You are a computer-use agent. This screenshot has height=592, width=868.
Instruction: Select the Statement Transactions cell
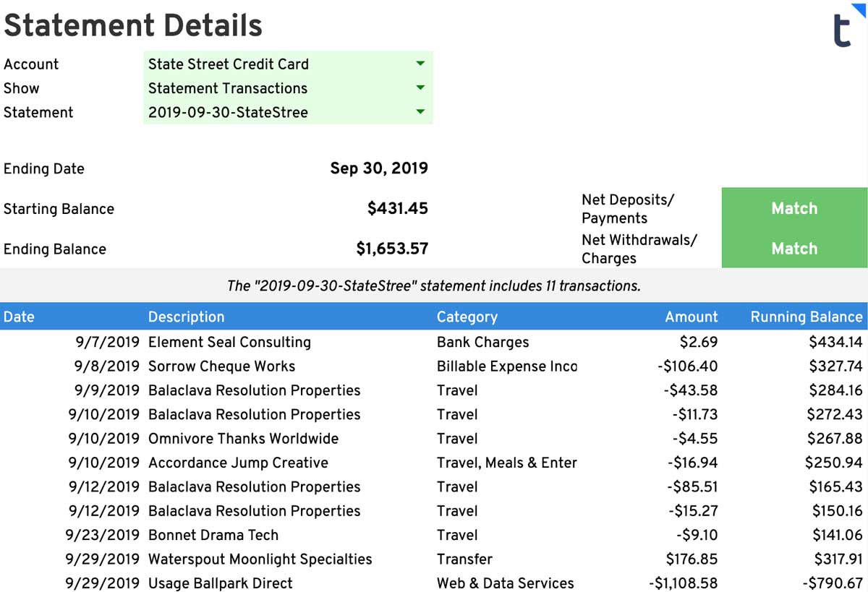pos(288,88)
